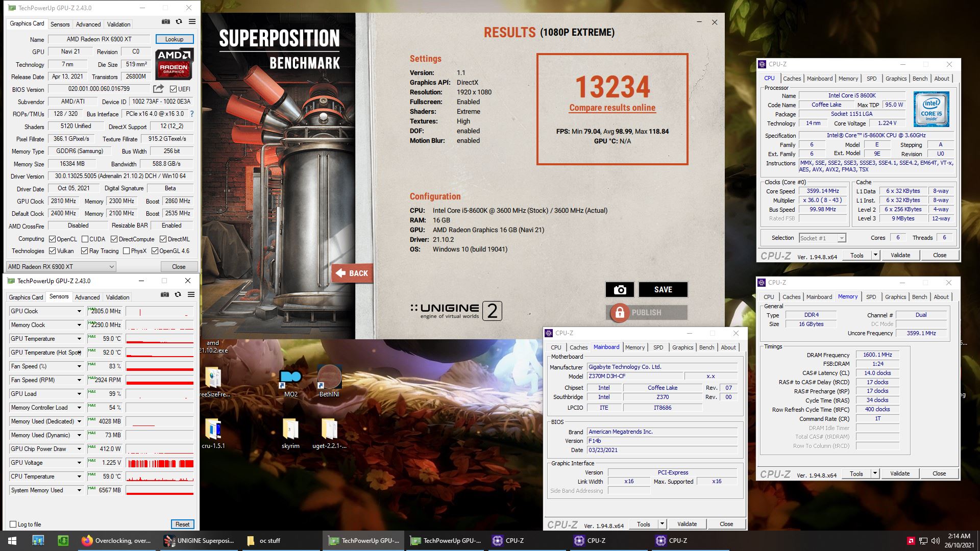980x551 pixels.
Task: Click the AMD Radeon tray icon
Action: [911, 541]
